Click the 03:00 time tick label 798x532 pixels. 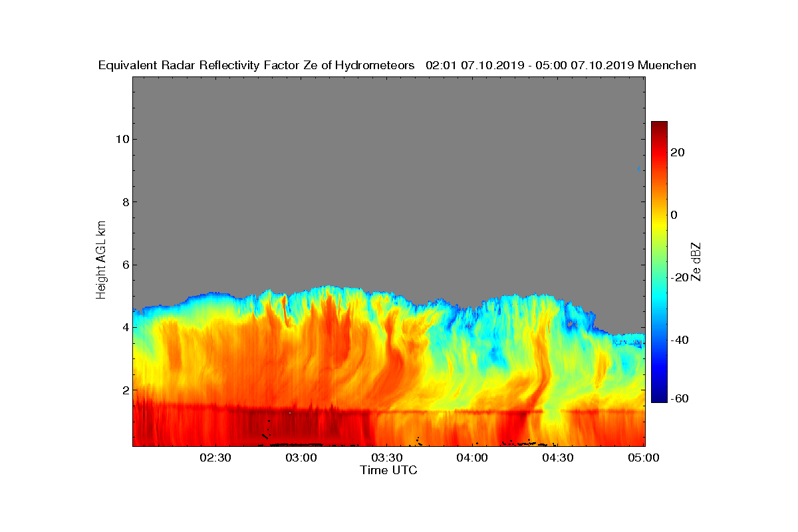click(301, 458)
